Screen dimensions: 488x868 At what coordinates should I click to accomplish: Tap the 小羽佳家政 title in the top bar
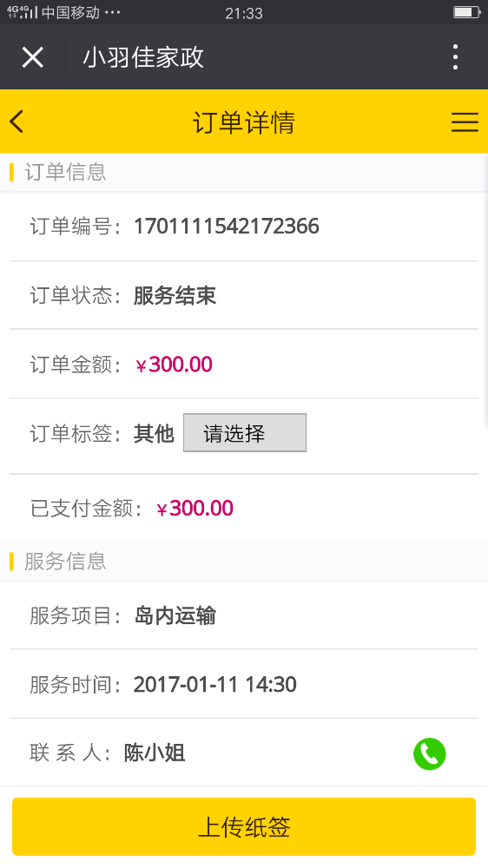(x=143, y=57)
